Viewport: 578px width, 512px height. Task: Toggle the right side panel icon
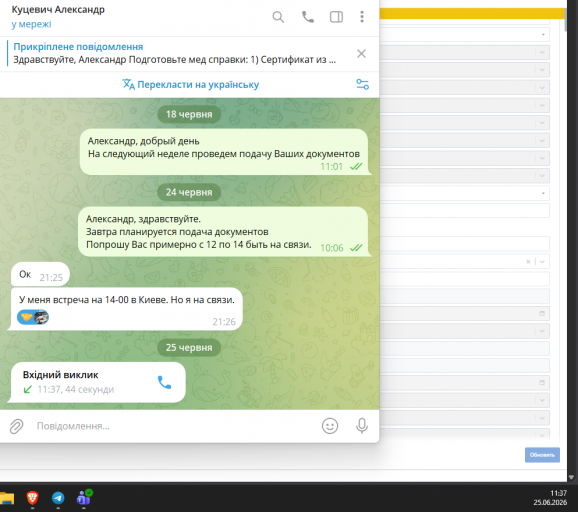tap(336, 17)
